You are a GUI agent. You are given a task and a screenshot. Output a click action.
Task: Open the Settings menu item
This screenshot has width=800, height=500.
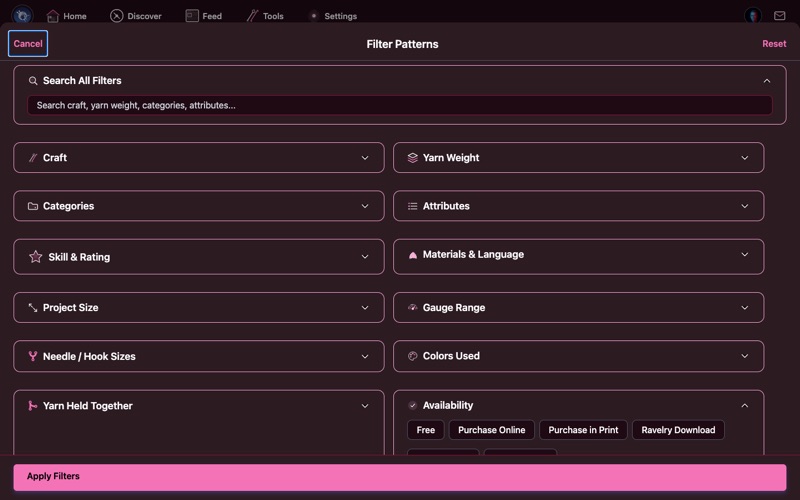[333, 16]
